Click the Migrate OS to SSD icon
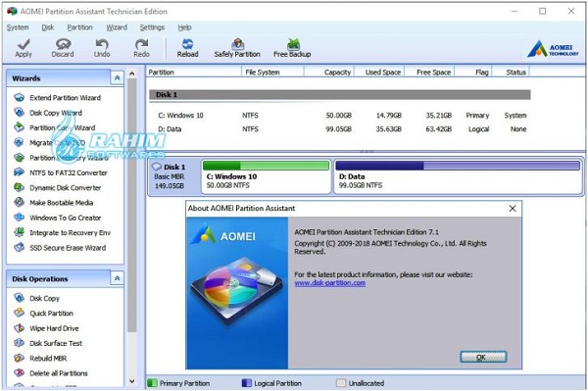The width and height of the screenshot is (588, 391). pos(19,142)
